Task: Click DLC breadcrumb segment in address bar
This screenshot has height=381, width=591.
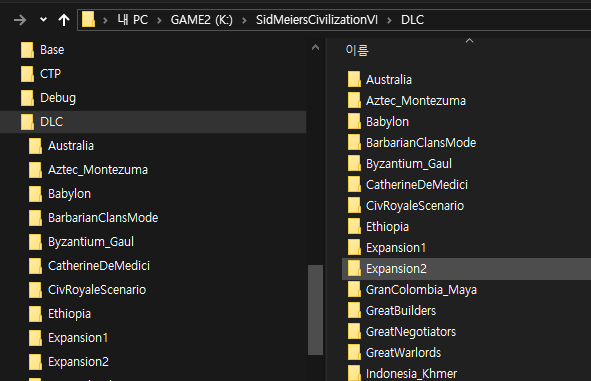Action: (x=412, y=20)
